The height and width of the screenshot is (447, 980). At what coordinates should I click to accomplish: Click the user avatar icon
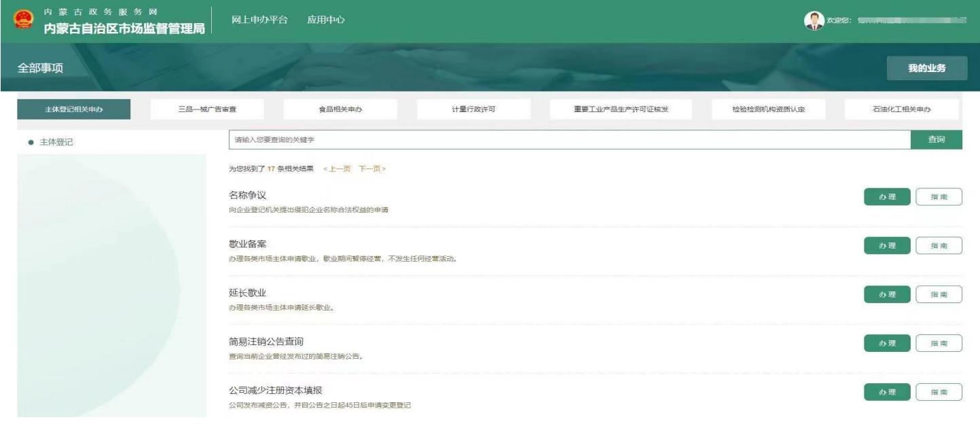coord(812,20)
